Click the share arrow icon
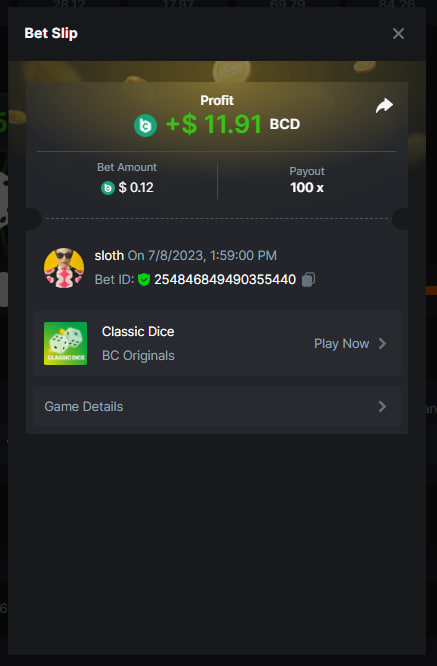437x666 pixels. (384, 106)
